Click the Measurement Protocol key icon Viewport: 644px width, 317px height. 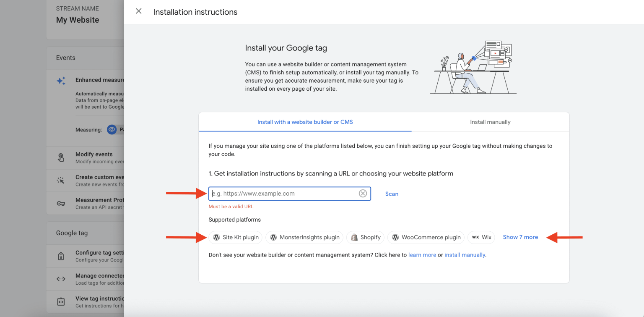61,204
